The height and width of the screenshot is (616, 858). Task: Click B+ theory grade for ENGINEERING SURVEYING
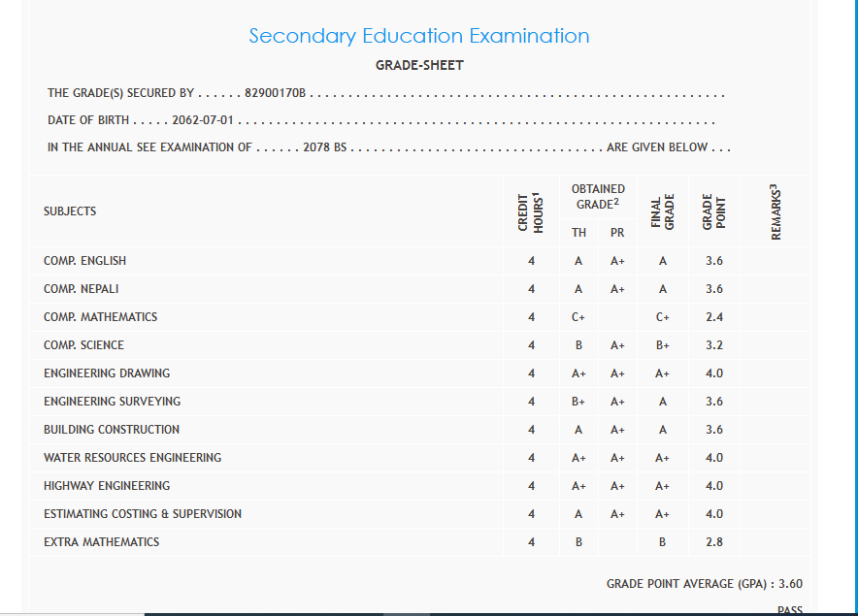(x=578, y=402)
